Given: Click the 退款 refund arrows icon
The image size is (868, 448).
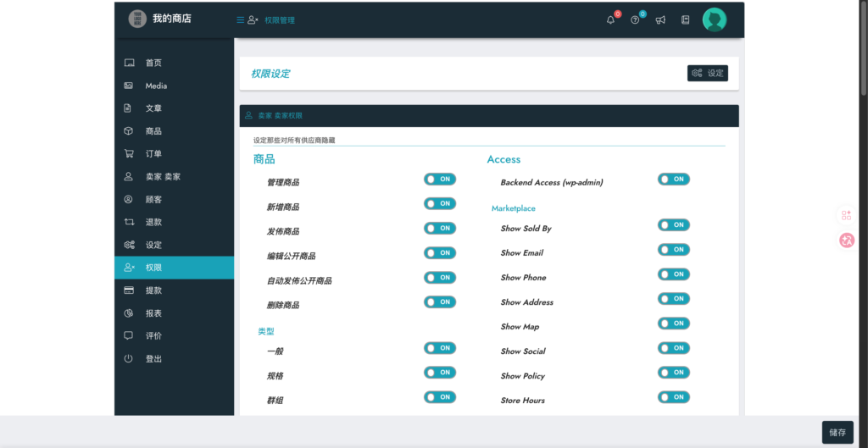Looking at the screenshot, I should coord(129,222).
